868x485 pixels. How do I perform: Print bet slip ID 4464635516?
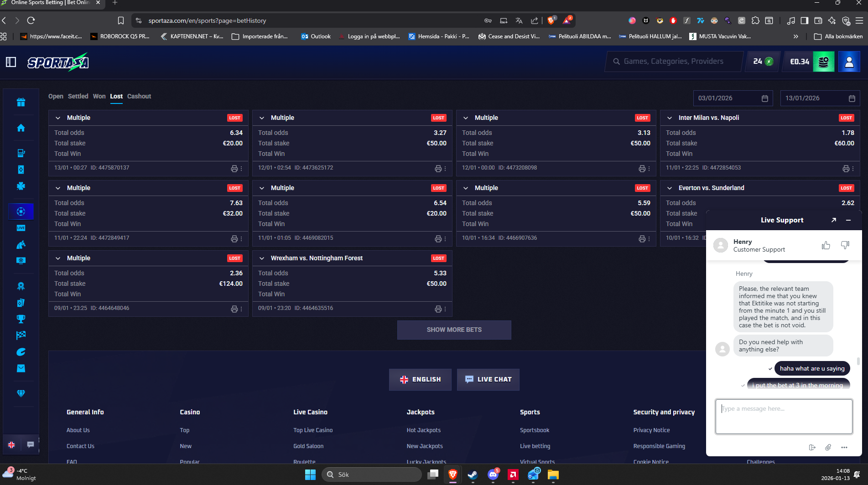point(438,309)
